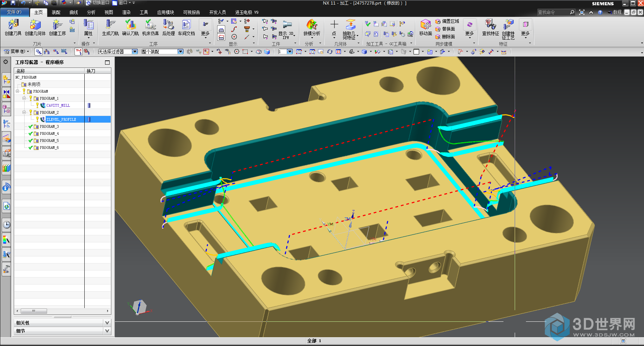Open 车间文档 (Shop Documentation)
This screenshot has width=644, height=346.
(186, 27)
